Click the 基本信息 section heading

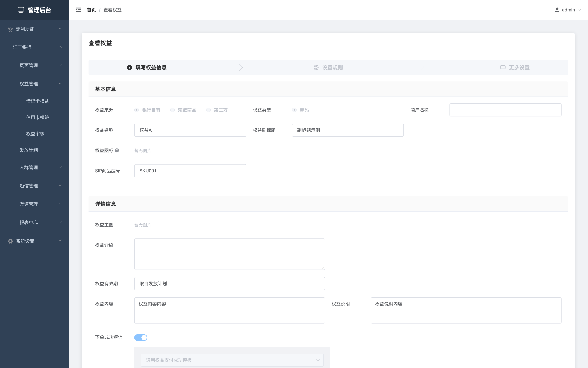pos(106,89)
